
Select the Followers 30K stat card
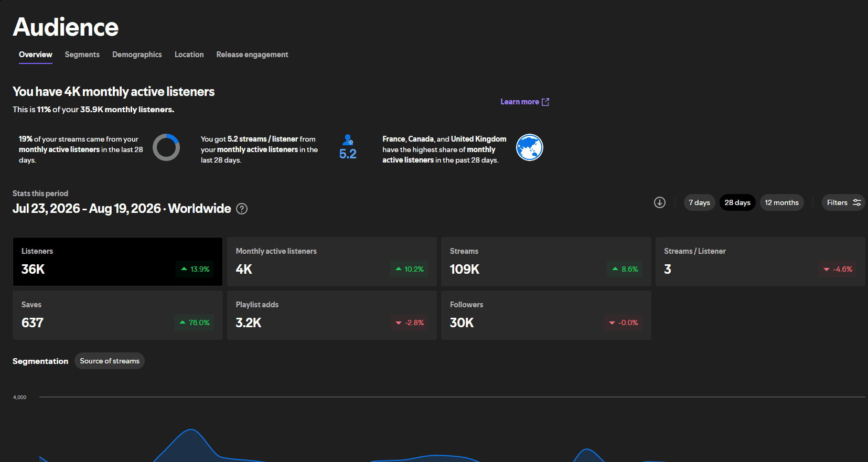tap(546, 315)
